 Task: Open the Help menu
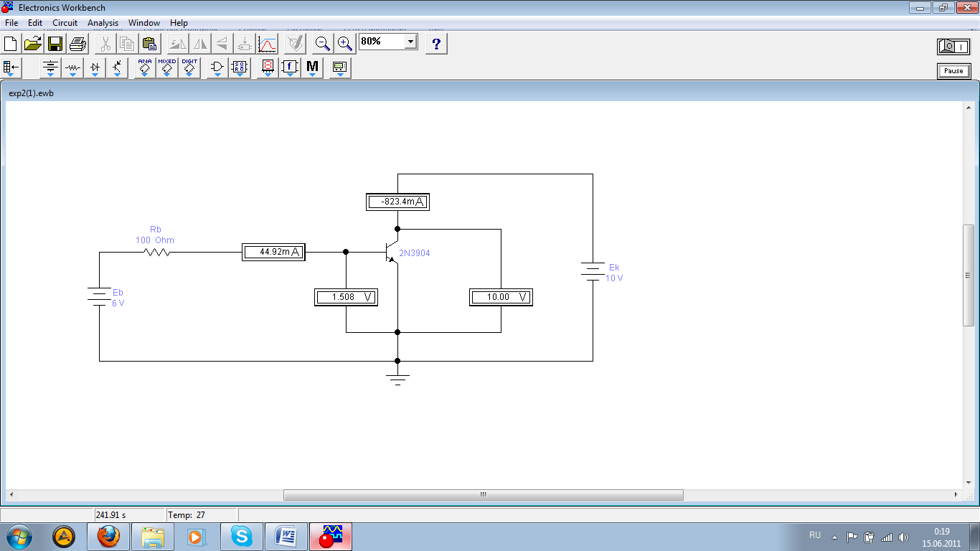[179, 23]
